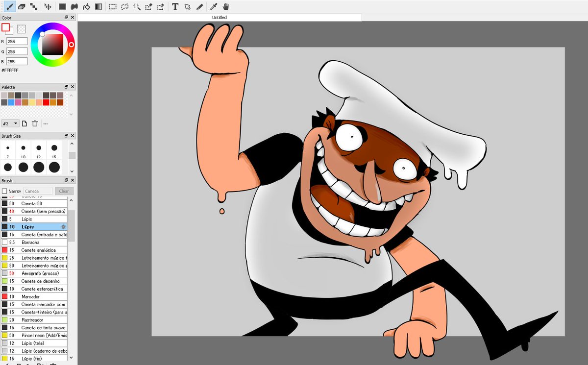Click the hue ring handle on color wheel

(72, 45)
